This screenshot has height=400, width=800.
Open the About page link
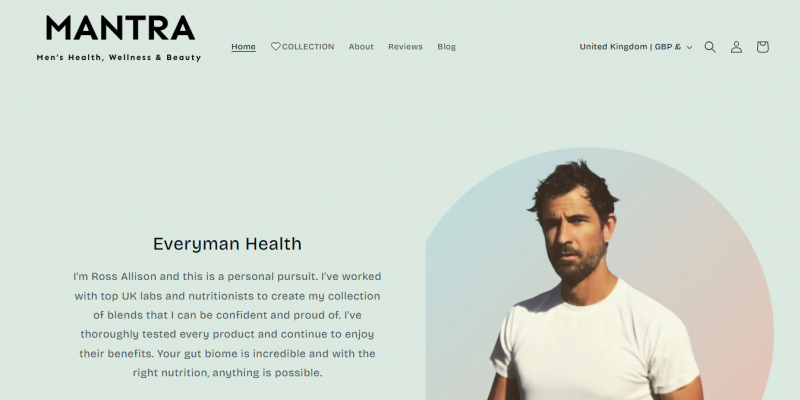(361, 46)
